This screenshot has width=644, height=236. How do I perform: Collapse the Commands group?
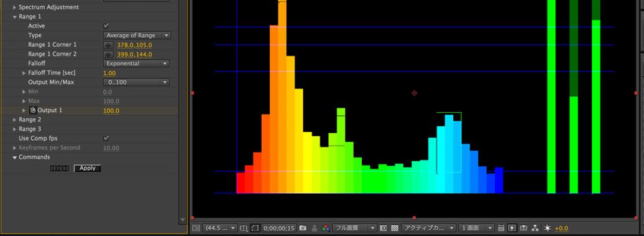[x=15, y=158]
